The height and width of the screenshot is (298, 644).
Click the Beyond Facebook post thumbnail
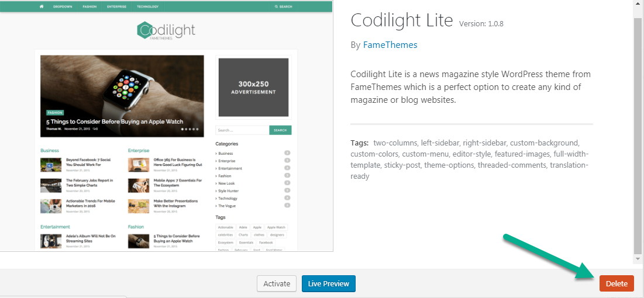(x=51, y=164)
